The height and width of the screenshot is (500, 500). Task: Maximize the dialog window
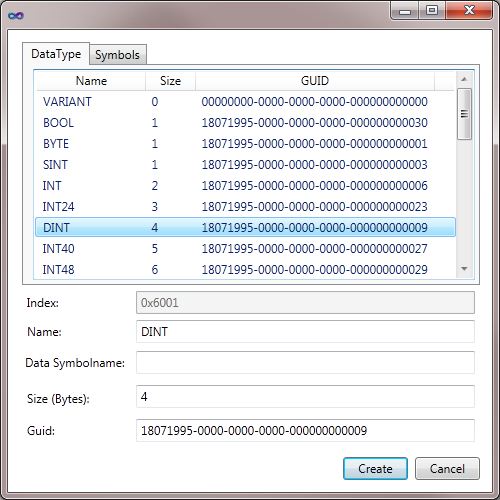pos(432,11)
